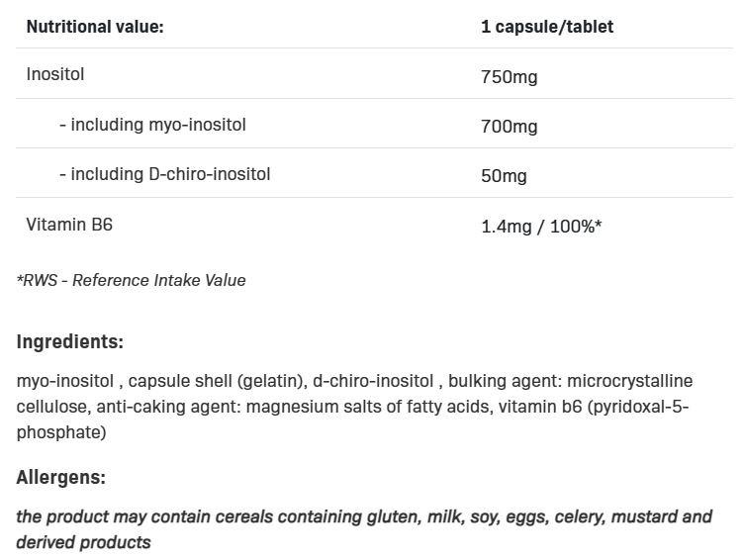Image resolution: width=744 pixels, height=560 pixels.
Task: Click the 750mg value
Action: coord(509,76)
